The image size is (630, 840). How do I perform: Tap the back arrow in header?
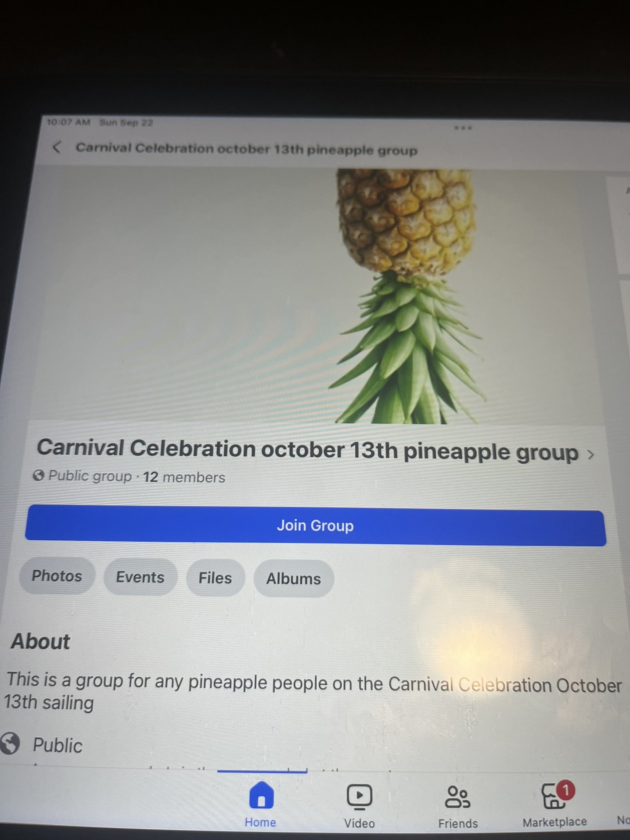point(57,147)
